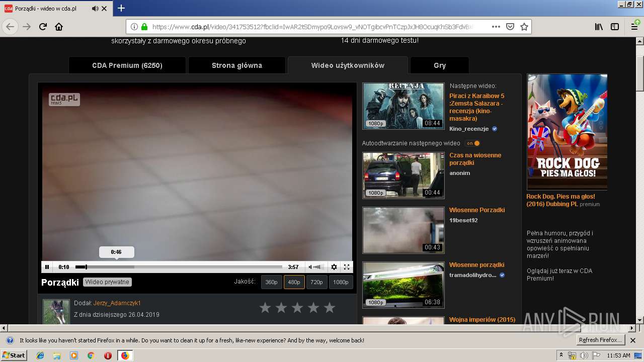This screenshot has width=644, height=362.
Task: Open uploader Jerzy_Adamczyk1 profile
Action: click(117, 303)
